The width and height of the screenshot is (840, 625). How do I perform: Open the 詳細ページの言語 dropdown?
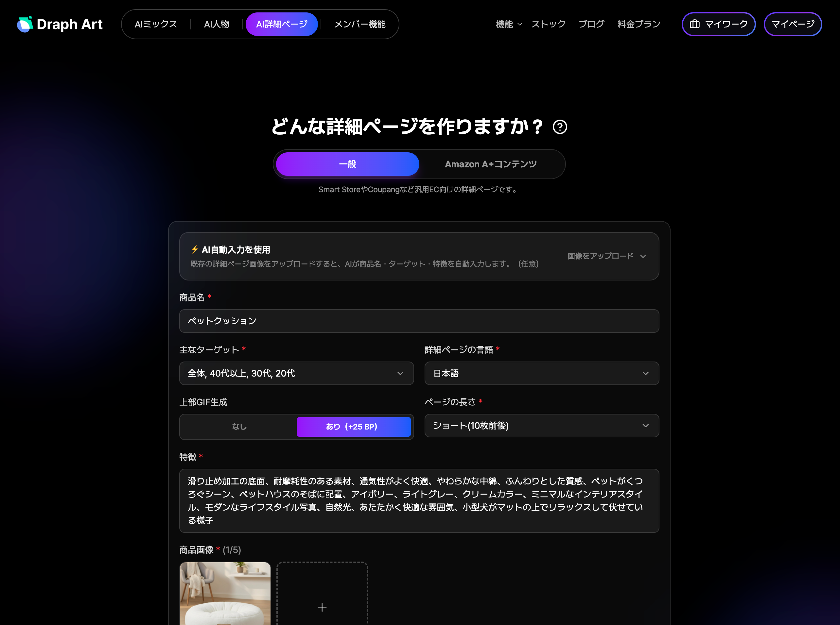(542, 373)
